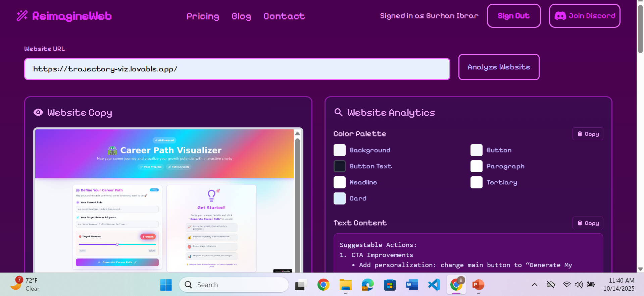This screenshot has height=296, width=644.
Task: Click the cloud sync off tray icon
Action: pos(551,285)
